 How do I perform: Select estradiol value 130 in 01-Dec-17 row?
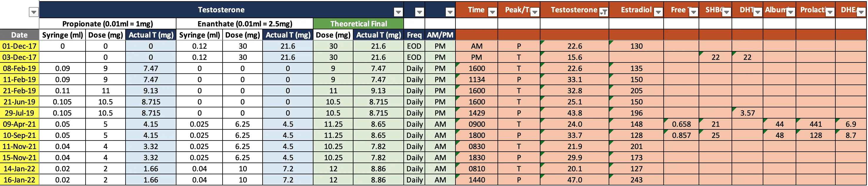[636, 46]
